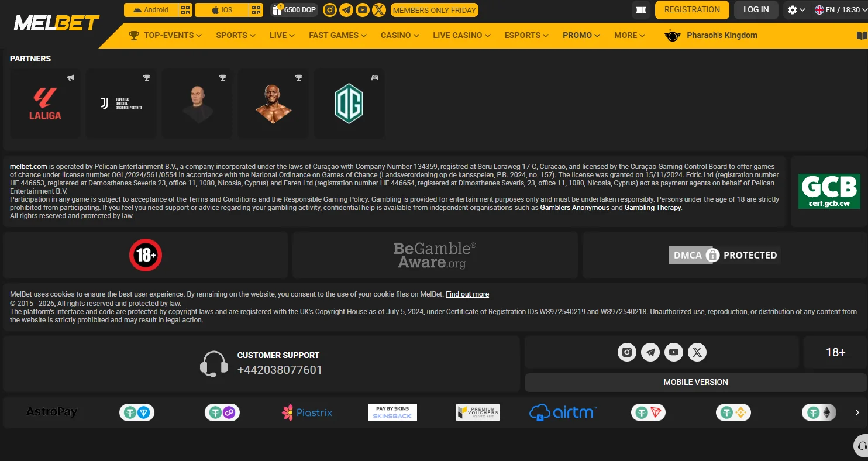Screen dimensions: 868x461
Task: Click support number +442038077601
Action: coord(280,370)
